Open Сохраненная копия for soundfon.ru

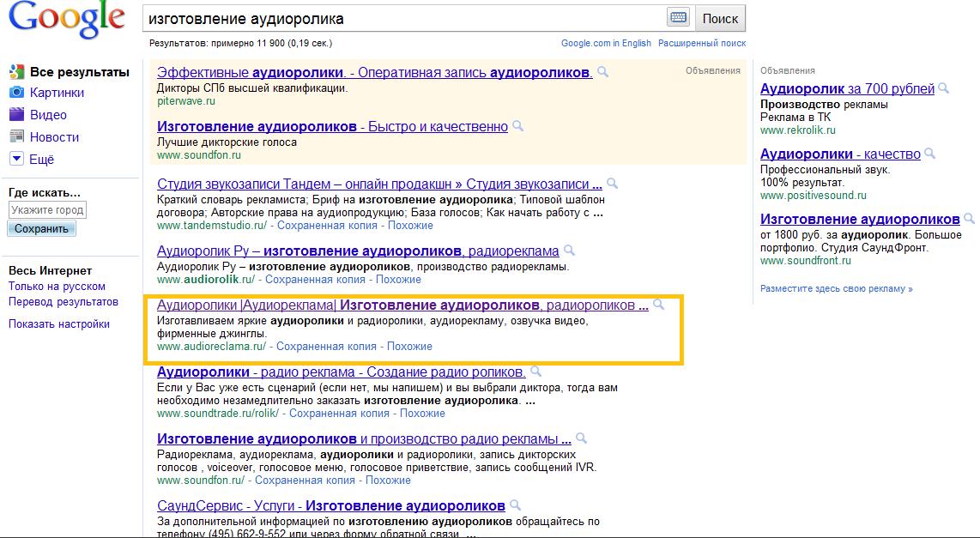(305, 481)
